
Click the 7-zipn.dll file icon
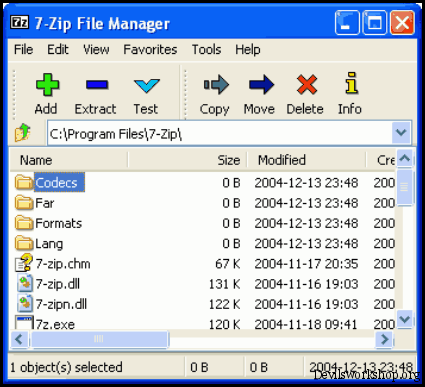coord(25,304)
